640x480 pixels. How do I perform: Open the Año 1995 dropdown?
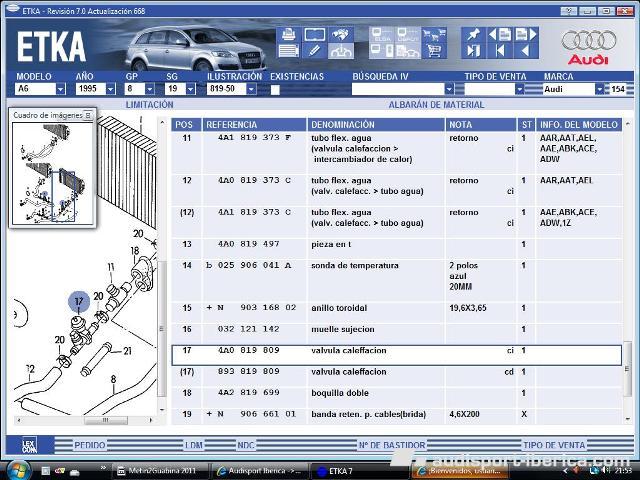[111, 89]
